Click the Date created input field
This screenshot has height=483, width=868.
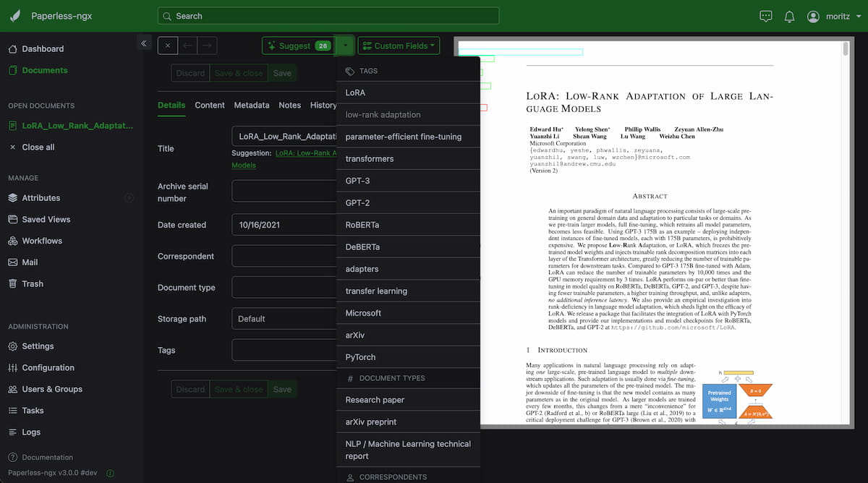(x=284, y=225)
